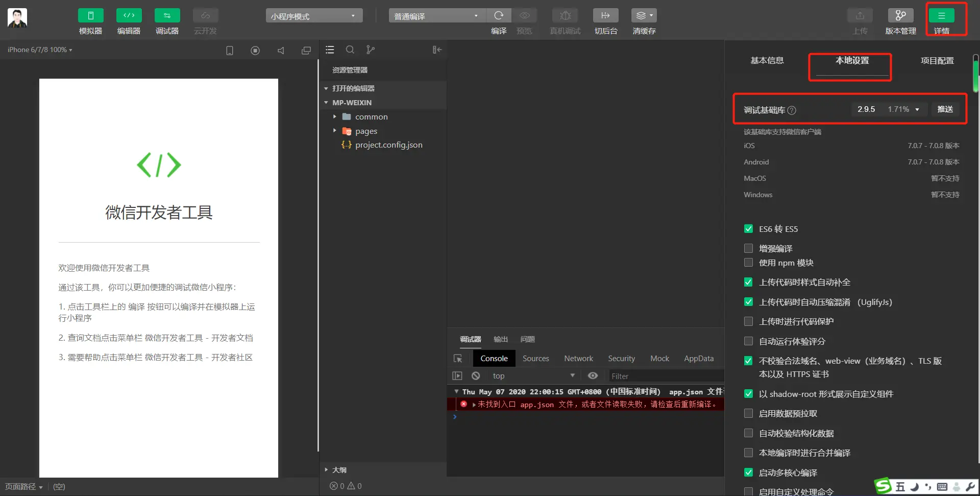
Task: Toggle the console sidebar panel icon
Action: tap(457, 376)
